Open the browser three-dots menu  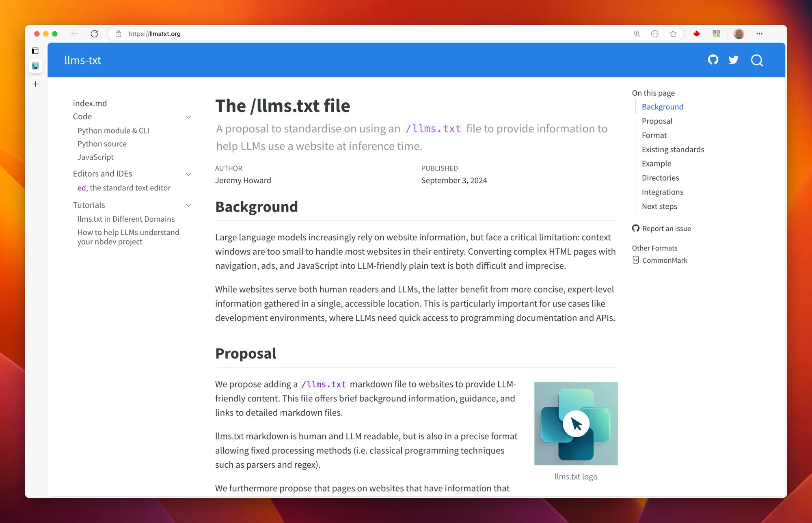(759, 34)
